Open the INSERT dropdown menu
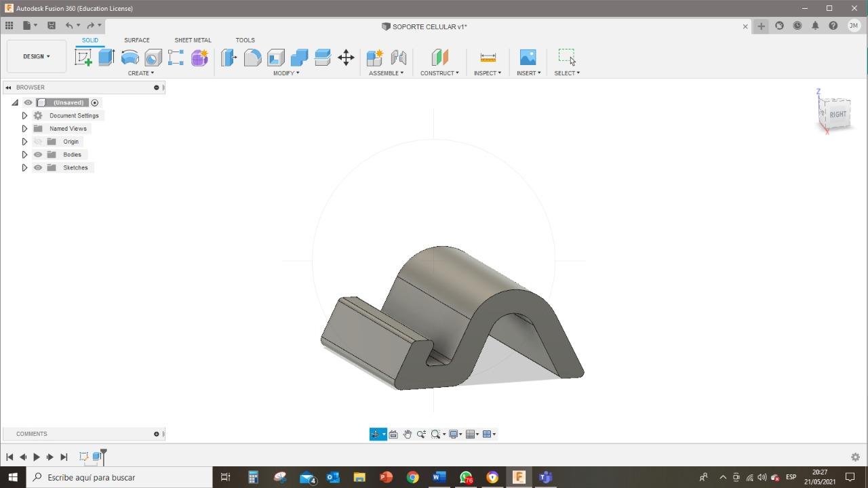Viewport: 868px width, 488px height. pyautogui.click(x=528, y=73)
